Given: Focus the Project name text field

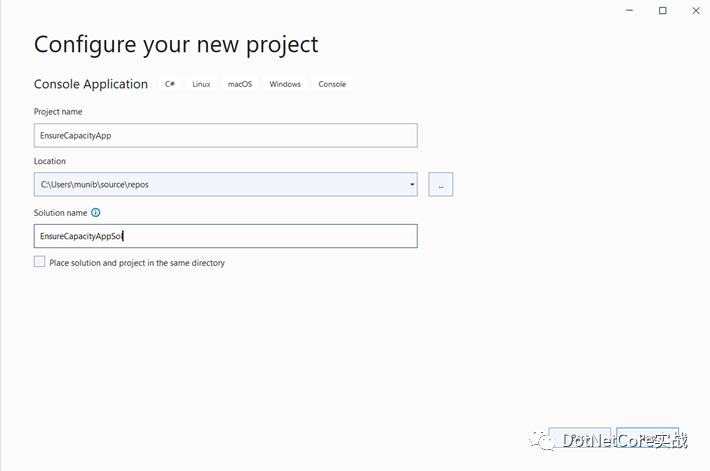Looking at the screenshot, I should pyautogui.click(x=225, y=136).
